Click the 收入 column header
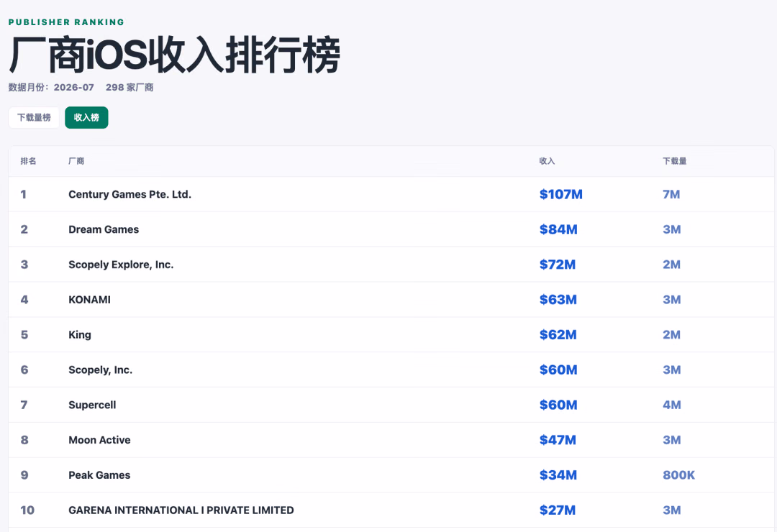This screenshot has width=777, height=532. coord(547,161)
